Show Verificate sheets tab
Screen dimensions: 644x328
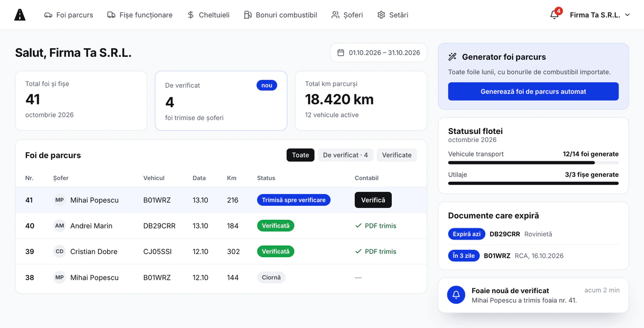397,155
